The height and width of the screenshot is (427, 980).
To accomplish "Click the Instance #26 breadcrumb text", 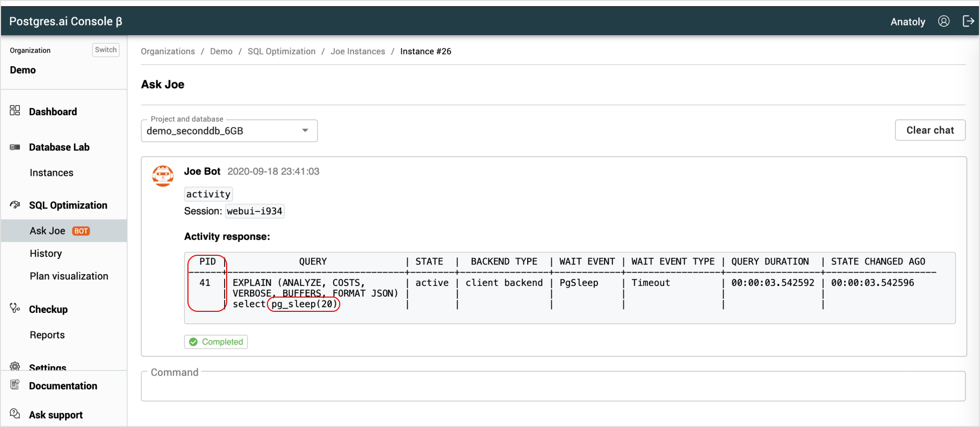I will (426, 51).
